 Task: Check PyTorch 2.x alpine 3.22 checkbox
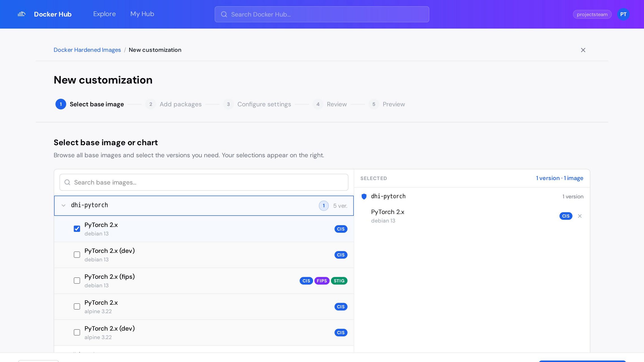tap(77, 307)
